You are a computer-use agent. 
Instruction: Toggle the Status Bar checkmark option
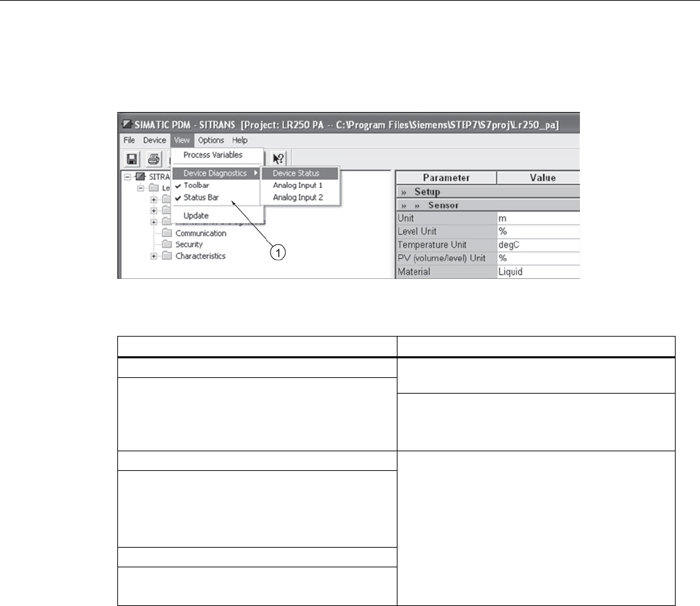tap(216, 197)
